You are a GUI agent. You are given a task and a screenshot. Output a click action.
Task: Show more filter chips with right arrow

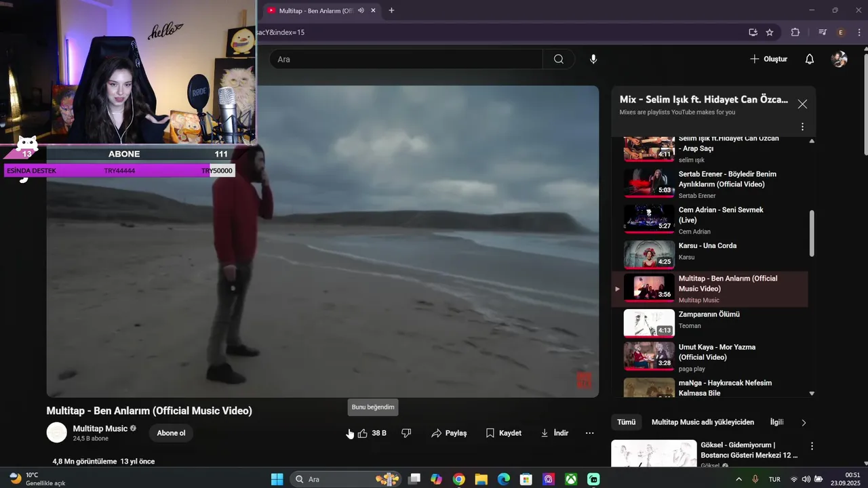(804, 422)
